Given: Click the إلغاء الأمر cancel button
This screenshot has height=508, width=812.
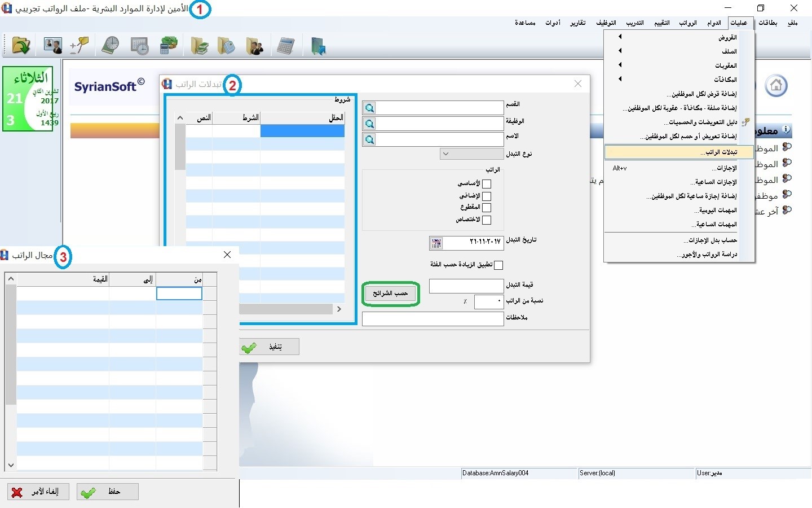Looking at the screenshot, I should 38,492.
